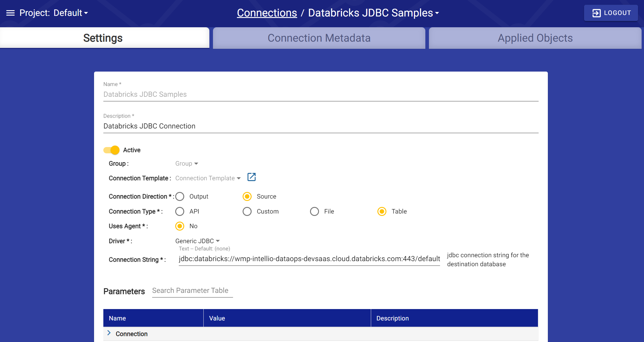Choose Custom as the Connection Type
Viewport: 644px width, 342px height.
(x=247, y=211)
